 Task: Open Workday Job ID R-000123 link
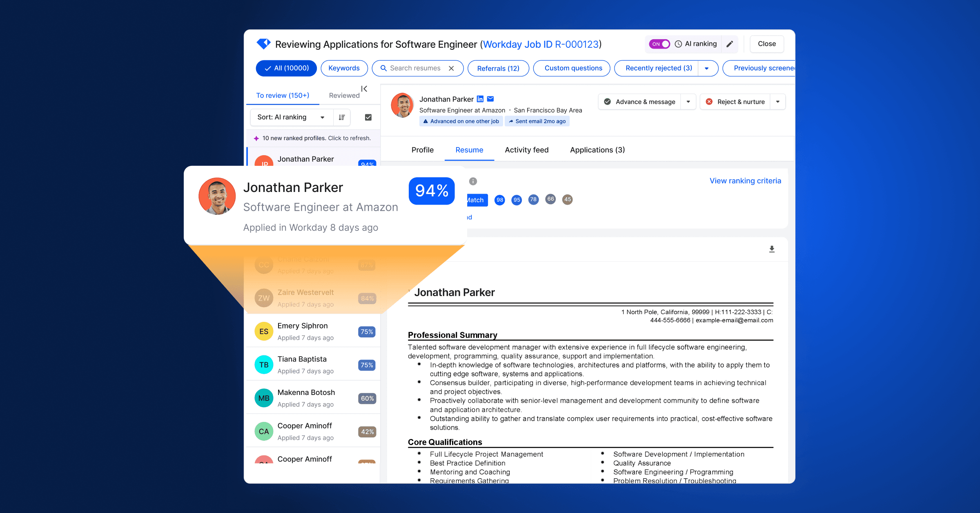541,44
